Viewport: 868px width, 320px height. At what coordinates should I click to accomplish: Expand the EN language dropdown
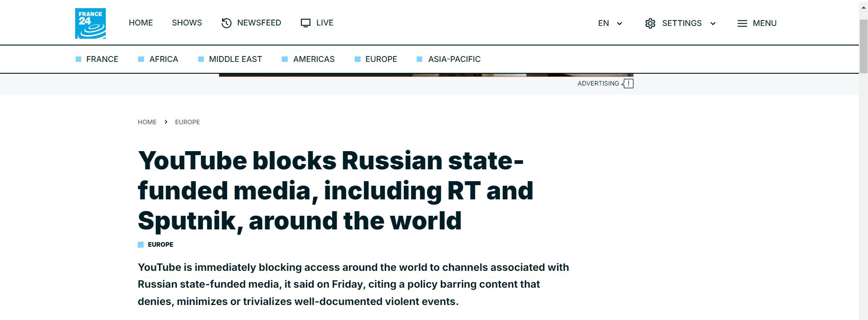point(610,23)
